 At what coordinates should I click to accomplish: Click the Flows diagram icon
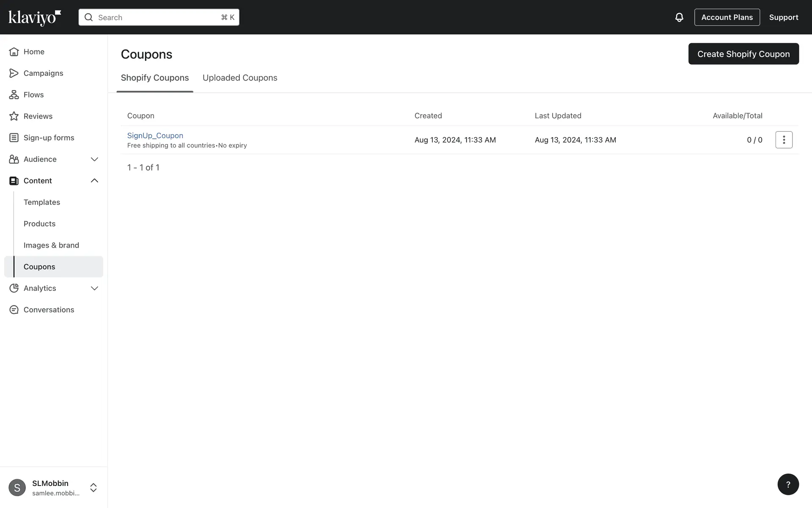point(14,95)
